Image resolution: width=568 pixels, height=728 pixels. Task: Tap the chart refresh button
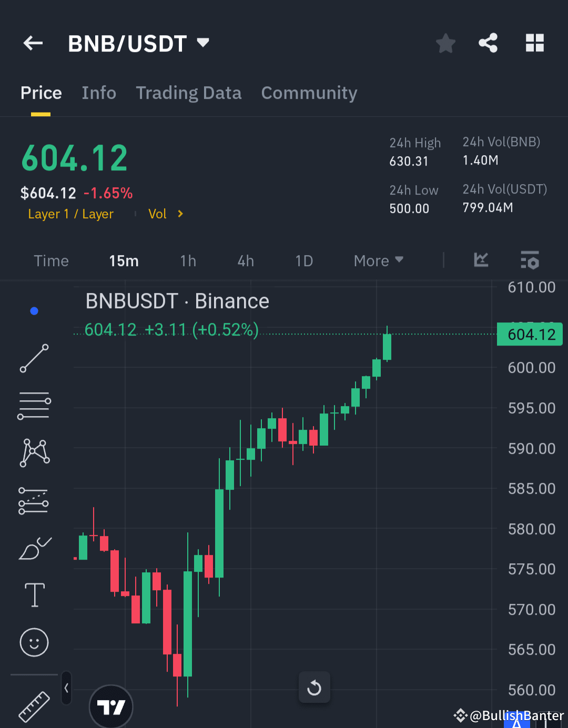pyautogui.click(x=314, y=687)
